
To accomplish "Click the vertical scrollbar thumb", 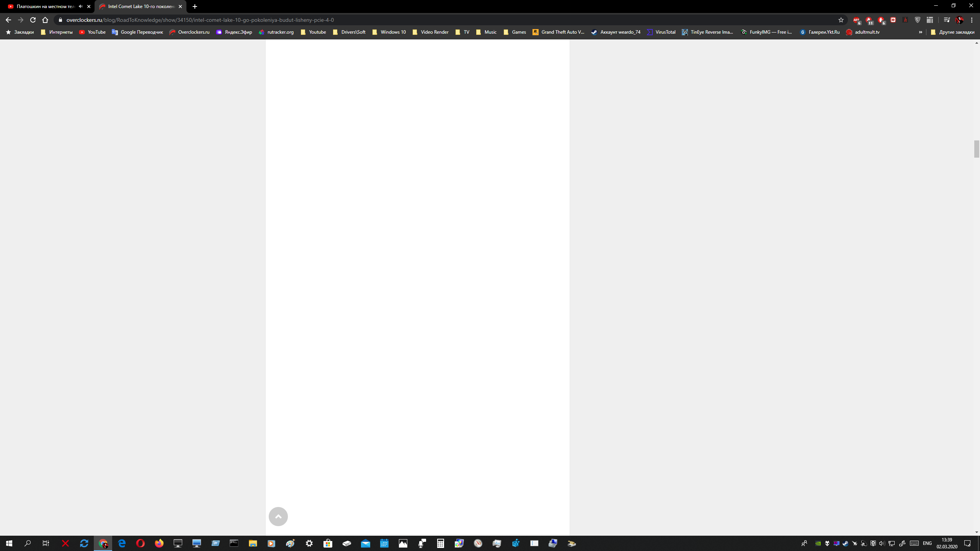I will (x=977, y=149).
